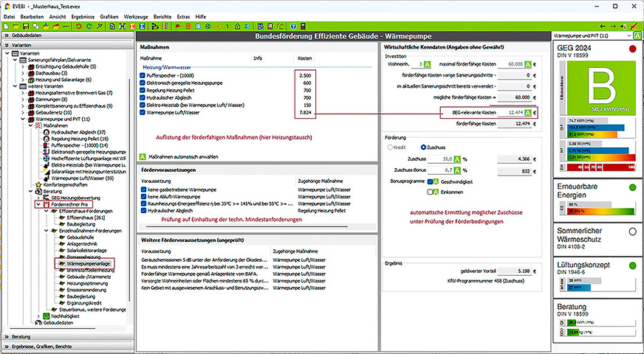The height and width of the screenshot is (354, 644).
Task: Click the left tree panel vertical scrollbar
Action: coord(130,189)
